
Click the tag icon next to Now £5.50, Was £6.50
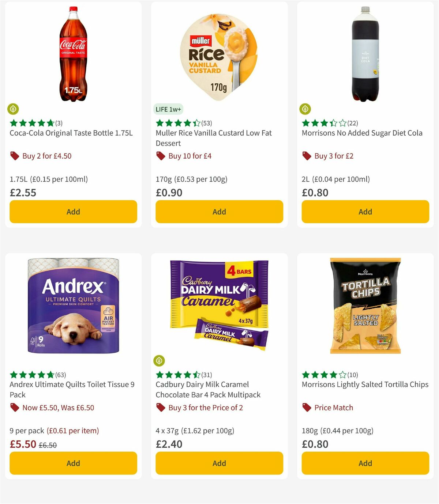[x=15, y=408]
